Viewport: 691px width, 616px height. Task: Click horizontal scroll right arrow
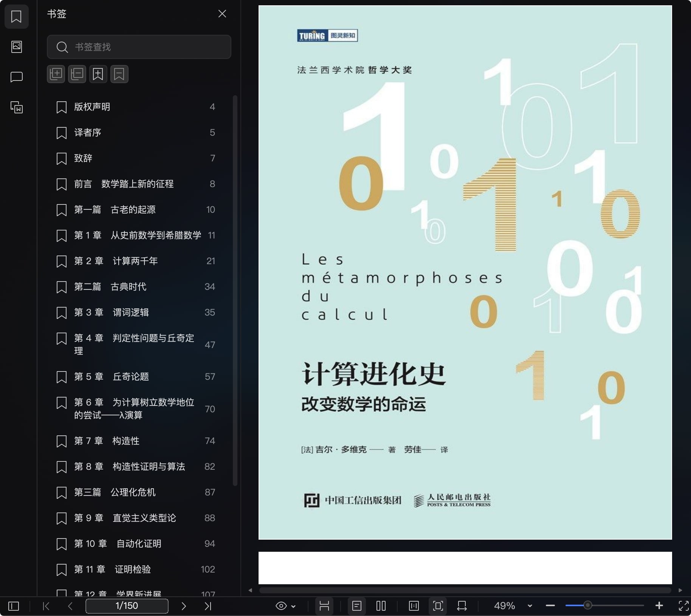pos(680,590)
